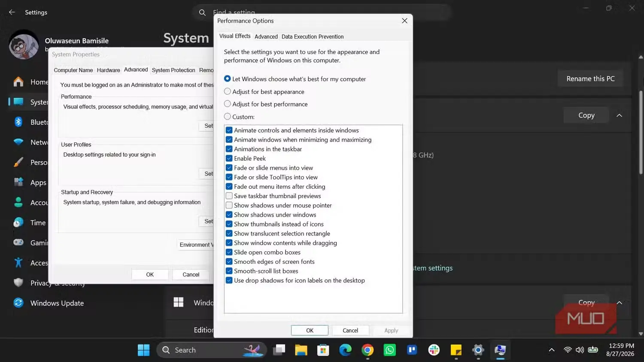Open File Explorer from the taskbar

click(x=301, y=350)
